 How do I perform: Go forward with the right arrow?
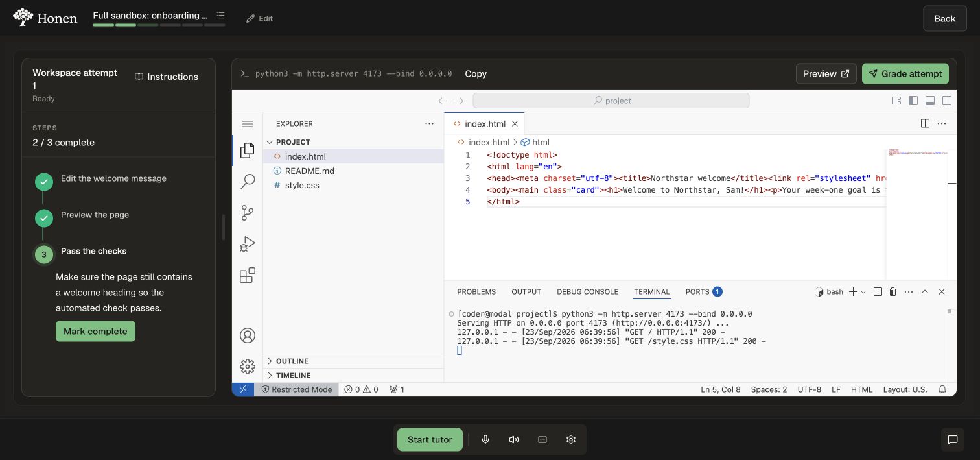pyautogui.click(x=459, y=101)
